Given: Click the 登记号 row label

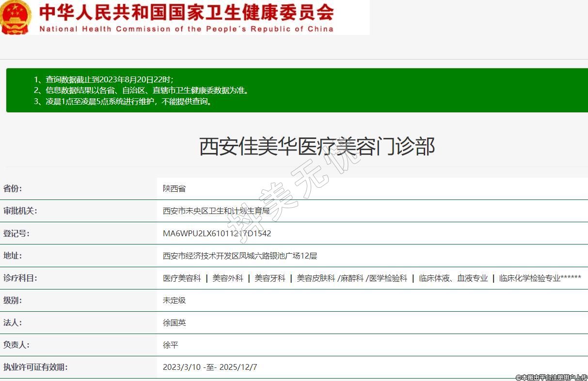Looking at the screenshot, I should [x=16, y=233].
